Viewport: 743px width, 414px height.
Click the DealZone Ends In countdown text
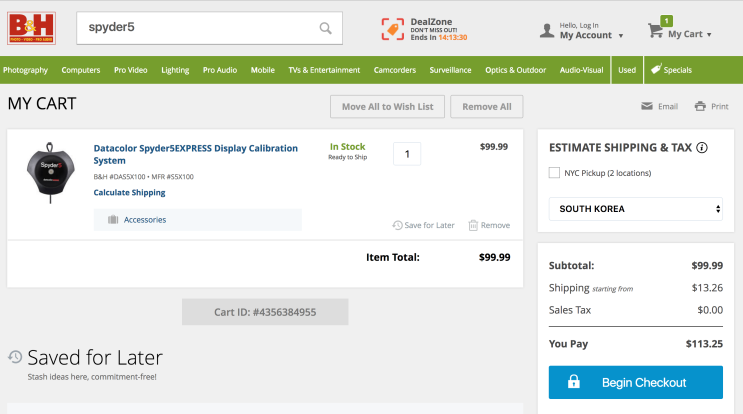(439, 37)
